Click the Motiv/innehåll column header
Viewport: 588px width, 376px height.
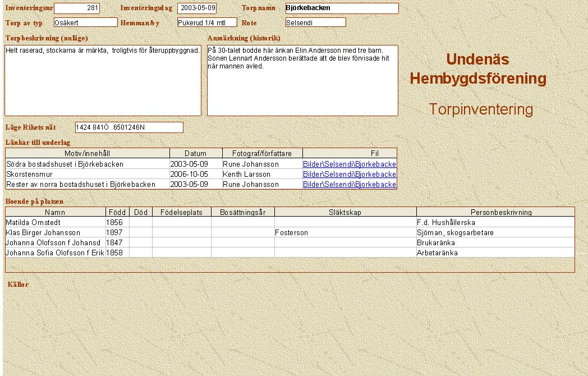pos(88,153)
